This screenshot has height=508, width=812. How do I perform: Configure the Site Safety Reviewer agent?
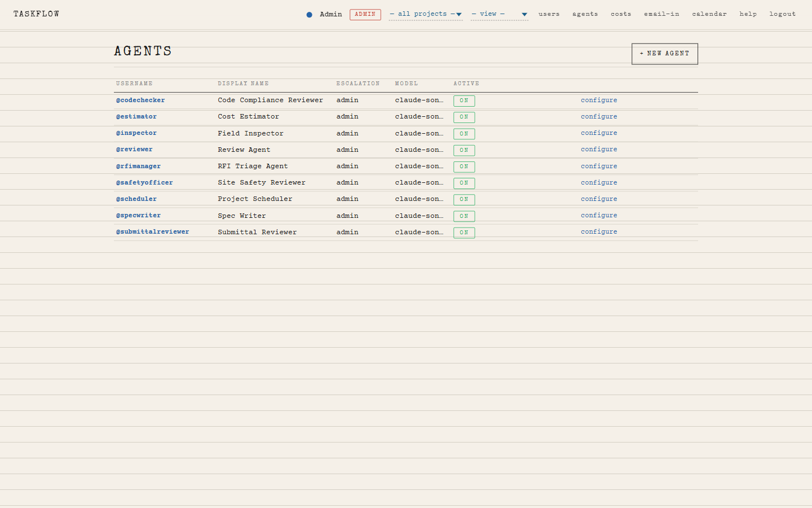(599, 183)
